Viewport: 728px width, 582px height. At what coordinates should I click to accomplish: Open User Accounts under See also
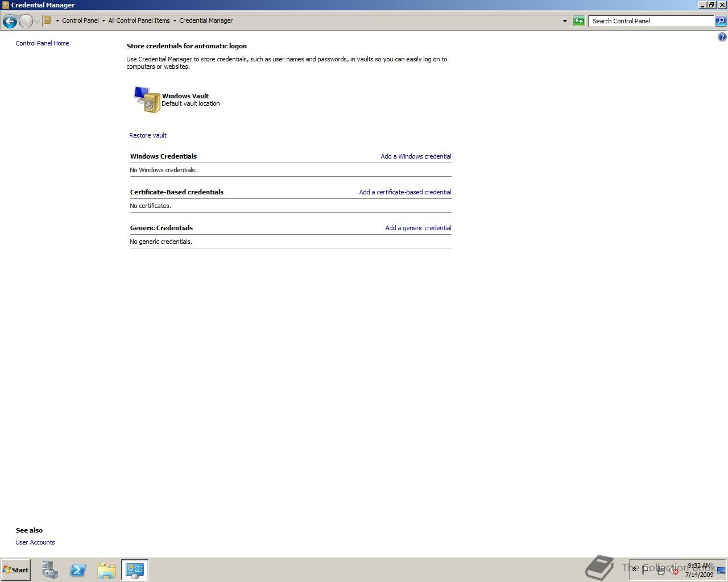pyautogui.click(x=35, y=542)
